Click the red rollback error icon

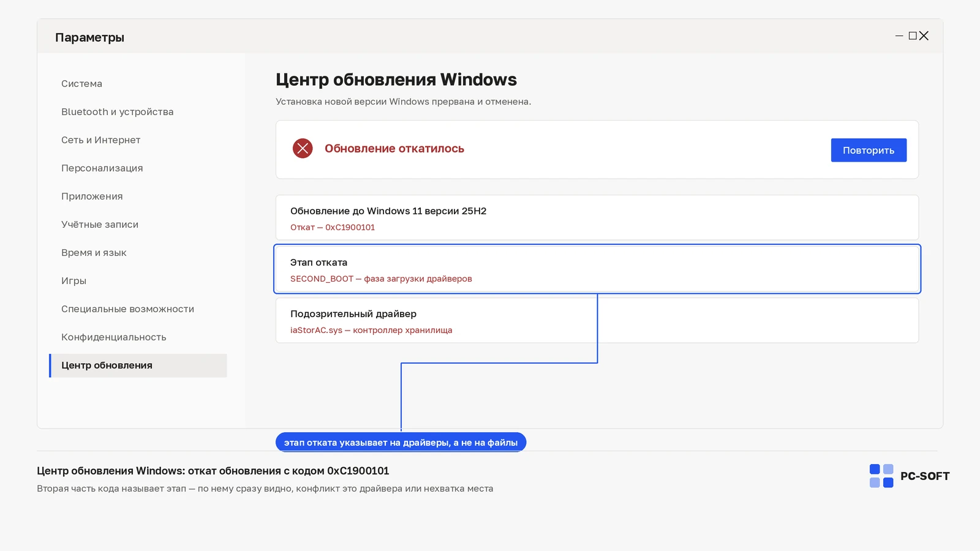(x=303, y=148)
